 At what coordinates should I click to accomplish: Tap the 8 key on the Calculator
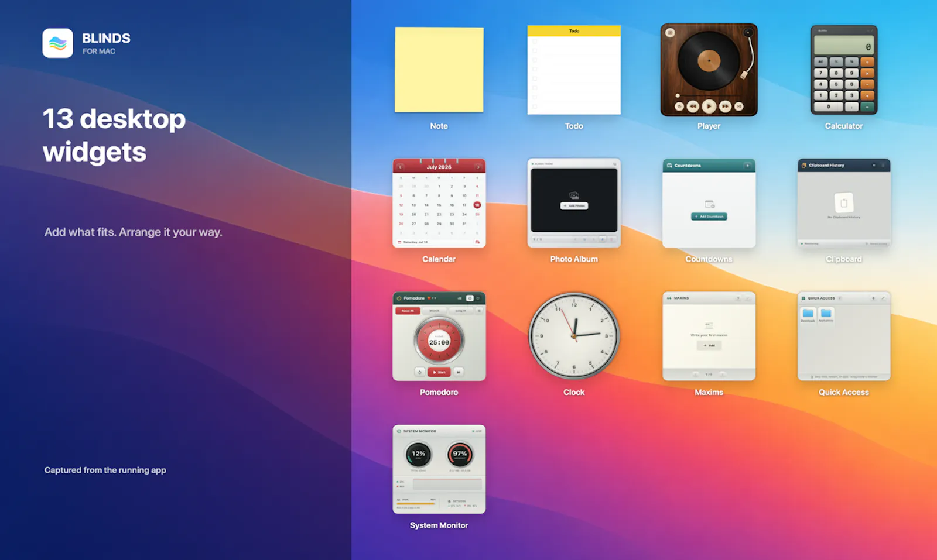[x=836, y=73]
